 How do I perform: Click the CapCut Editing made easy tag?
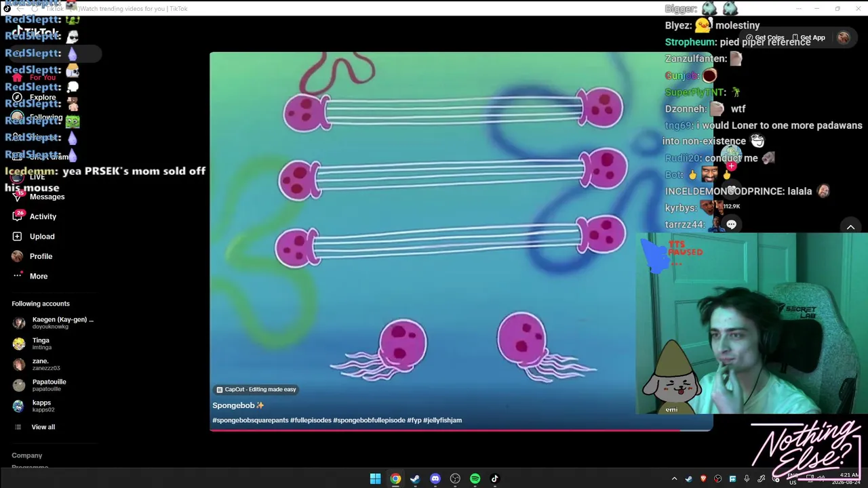click(x=256, y=390)
